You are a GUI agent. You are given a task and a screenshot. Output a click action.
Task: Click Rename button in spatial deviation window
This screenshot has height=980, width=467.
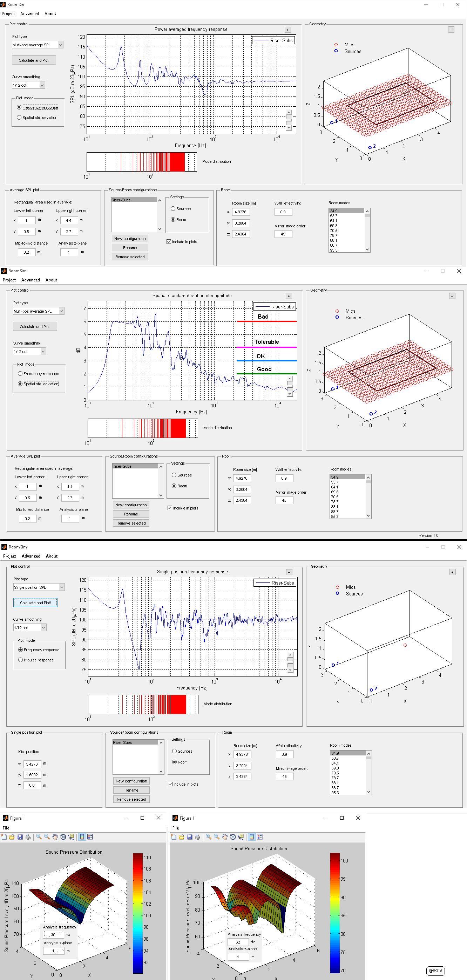point(131,514)
